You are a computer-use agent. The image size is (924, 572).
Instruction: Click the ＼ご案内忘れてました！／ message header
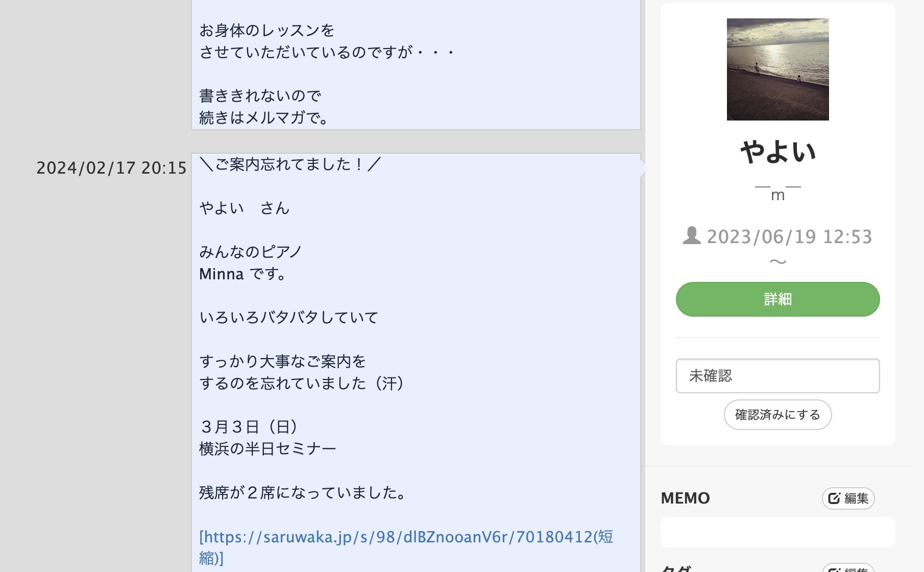(290, 164)
